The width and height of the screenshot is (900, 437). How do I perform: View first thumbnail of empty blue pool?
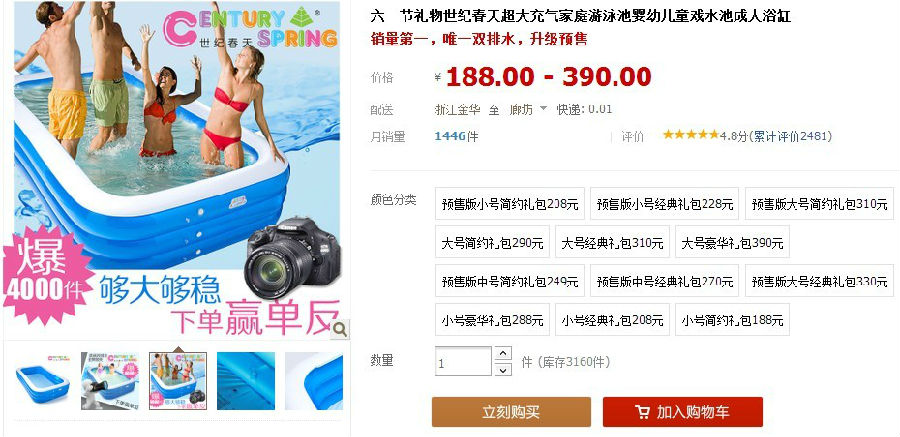pyautogui.click(x=42, y=381)
